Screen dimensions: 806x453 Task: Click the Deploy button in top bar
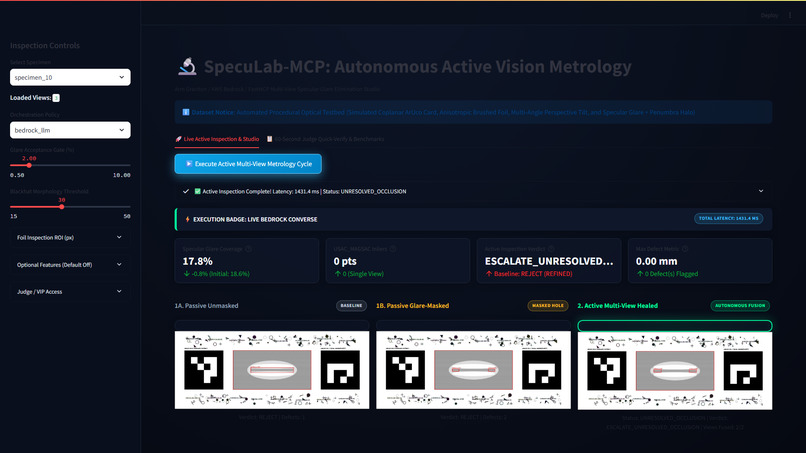click(x=770, y=15)
